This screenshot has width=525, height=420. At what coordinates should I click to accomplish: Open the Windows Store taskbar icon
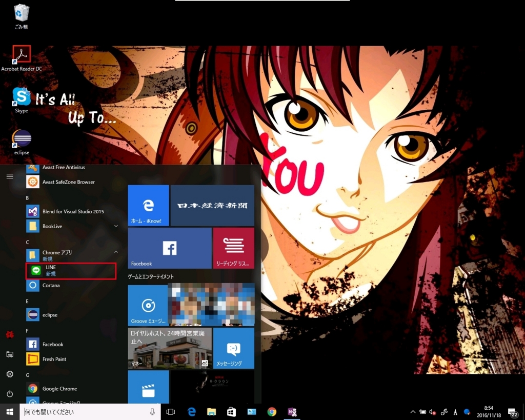(x=231, y=412)
